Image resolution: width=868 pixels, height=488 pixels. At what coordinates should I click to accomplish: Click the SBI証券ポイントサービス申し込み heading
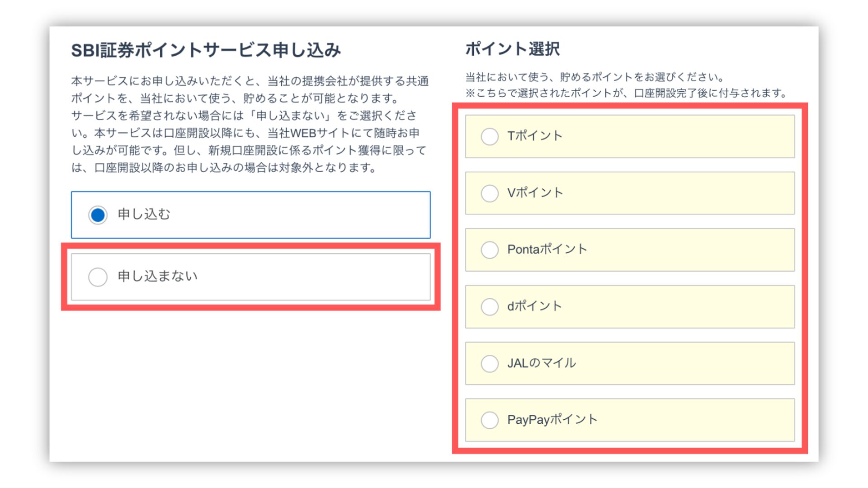(206, 50)
